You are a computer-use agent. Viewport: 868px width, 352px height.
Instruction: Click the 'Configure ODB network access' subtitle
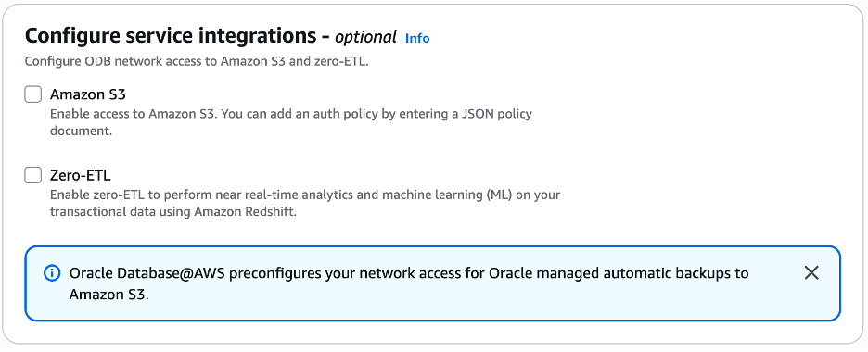[197, 61]
